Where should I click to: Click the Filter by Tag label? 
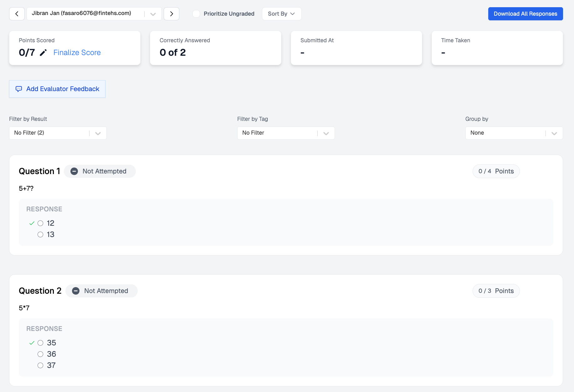(253, 119)
